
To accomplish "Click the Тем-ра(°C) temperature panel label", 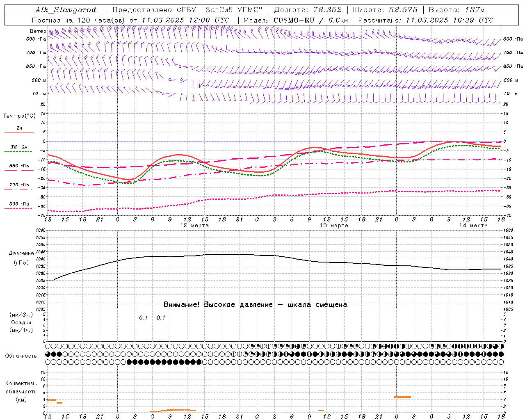I will coord(19,116).
